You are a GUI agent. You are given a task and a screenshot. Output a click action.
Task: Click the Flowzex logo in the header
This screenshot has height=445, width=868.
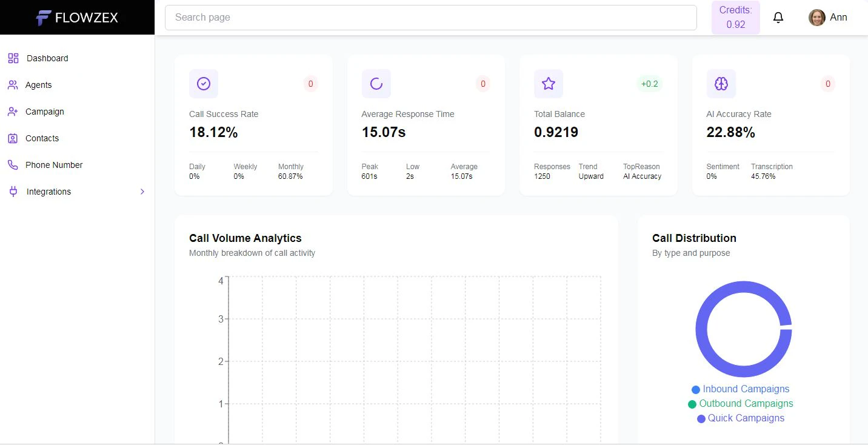[x=78, y=18]
